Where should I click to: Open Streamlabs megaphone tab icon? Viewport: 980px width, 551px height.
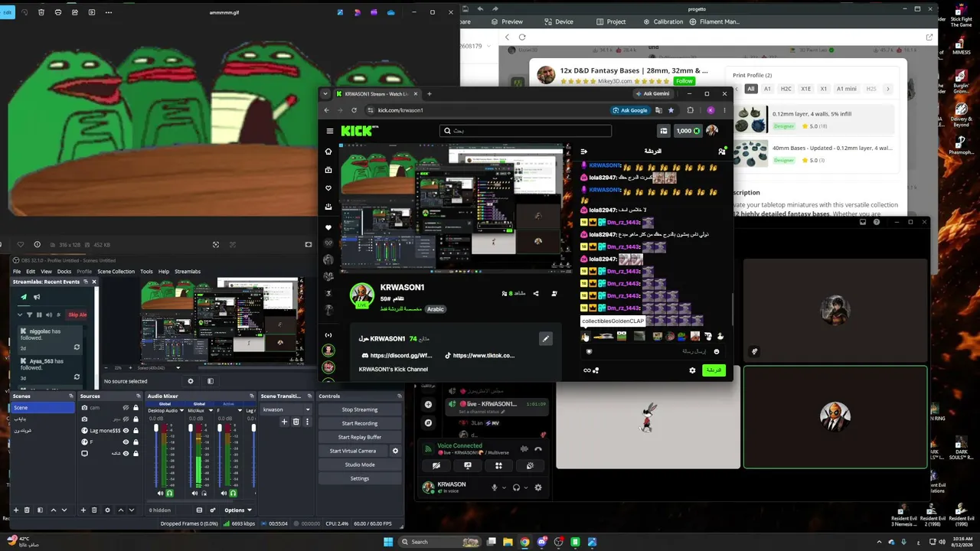[x=36, y=297]
